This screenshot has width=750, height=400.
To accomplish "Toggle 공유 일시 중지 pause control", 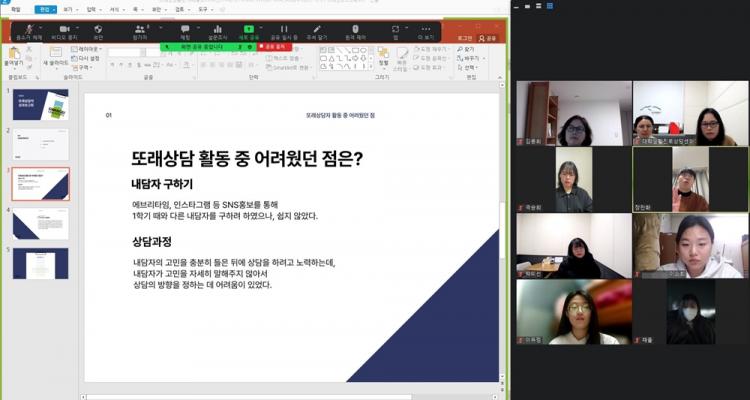I will (283, 29).
